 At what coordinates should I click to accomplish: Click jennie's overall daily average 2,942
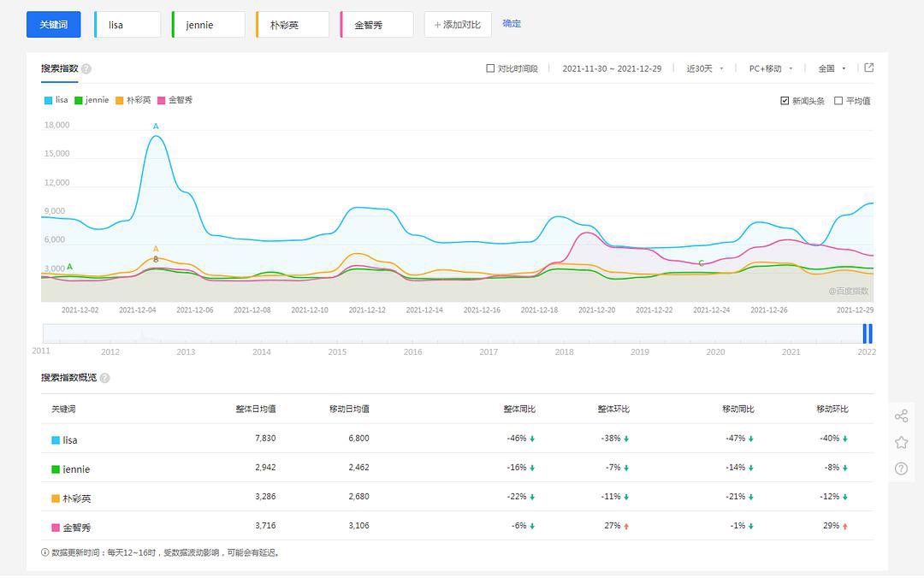click(x=265, y=467)
